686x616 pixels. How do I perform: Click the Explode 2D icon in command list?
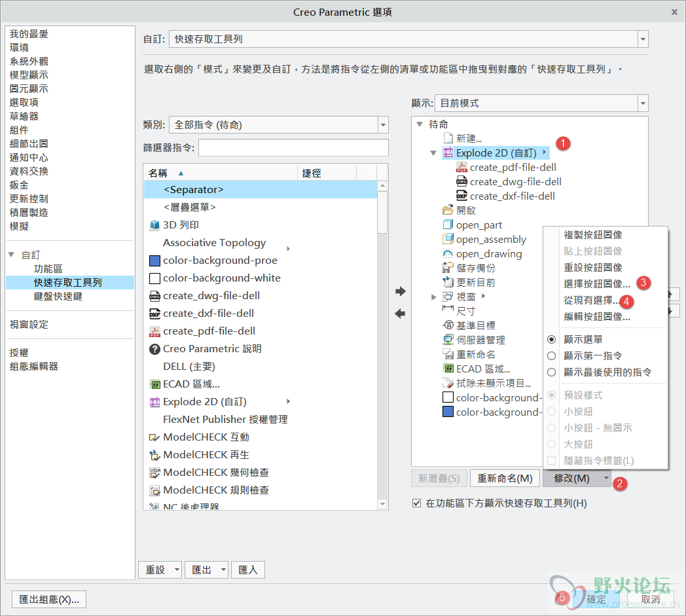(x=155, y=402)
